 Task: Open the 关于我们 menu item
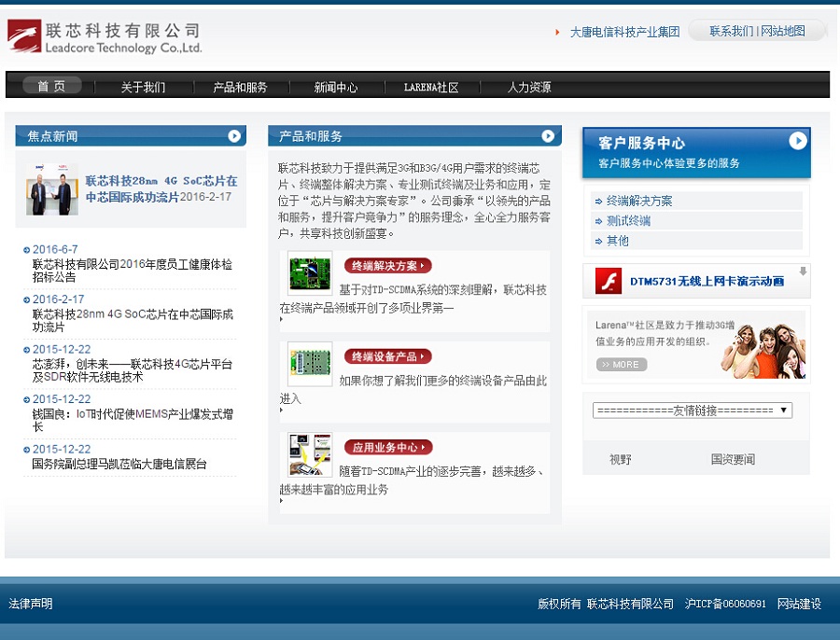pyautogui.click(x=143, y=88)
